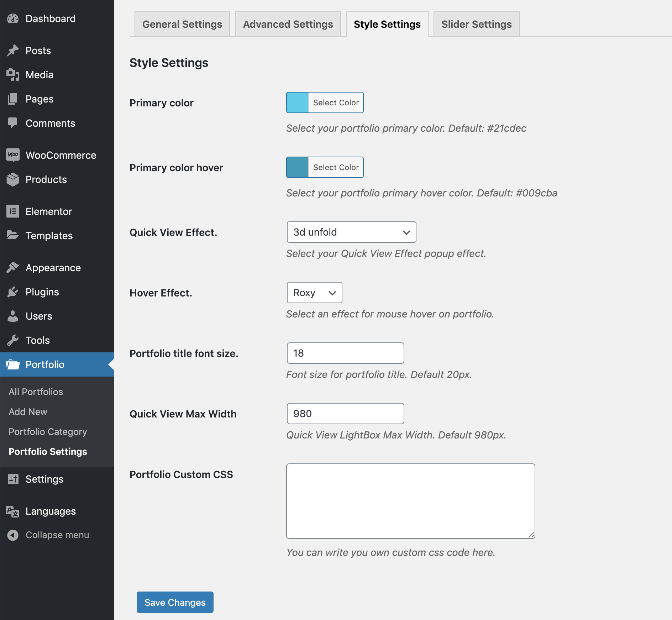
Task: Switch to General Settings tab
Action: pos(182,24)
